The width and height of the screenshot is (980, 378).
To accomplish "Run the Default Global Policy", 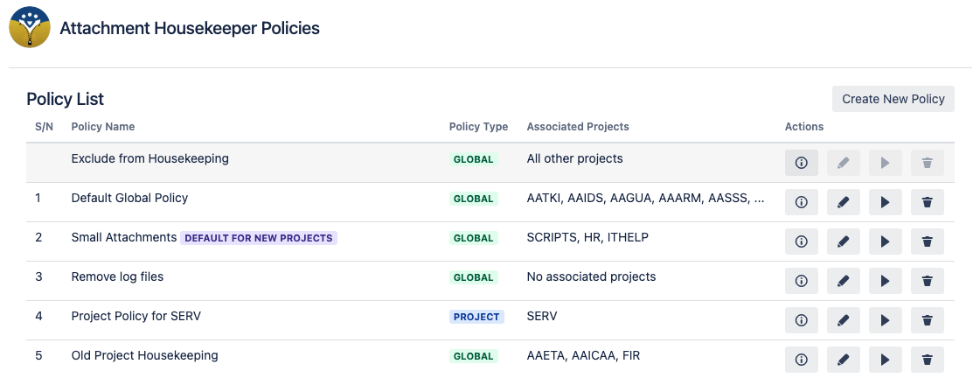I will point(885,202).
